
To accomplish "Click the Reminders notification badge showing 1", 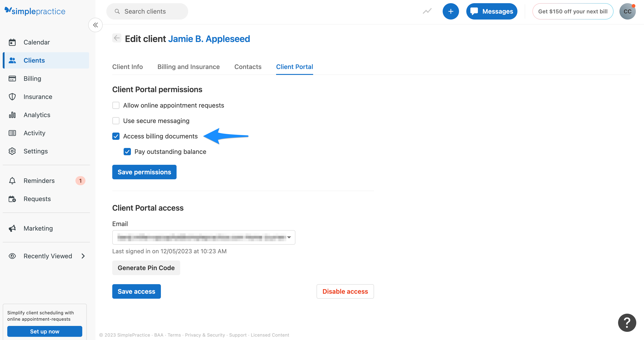I will coord(80,181).
